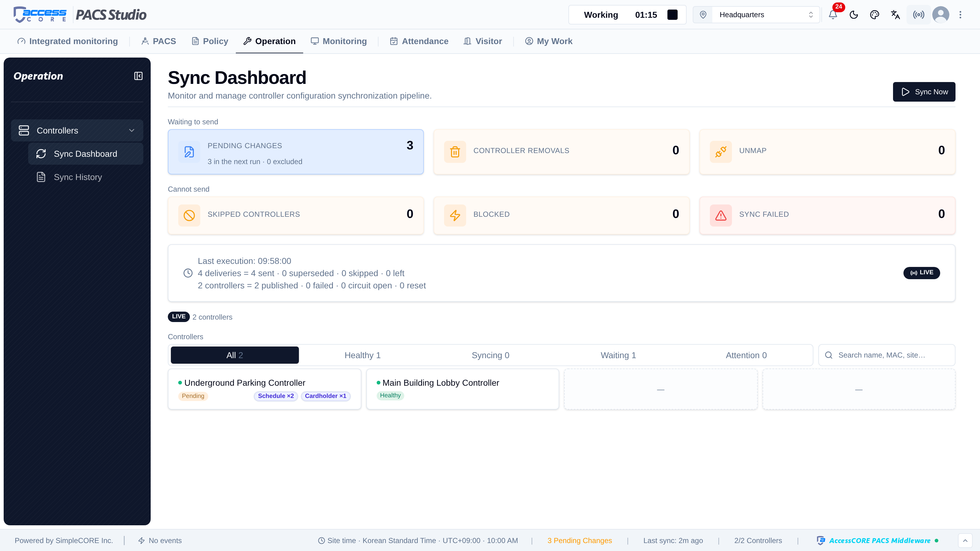980x551 pixels.
Task: Click the Skipped Controllers ban icon
Action: coord(189,216)
